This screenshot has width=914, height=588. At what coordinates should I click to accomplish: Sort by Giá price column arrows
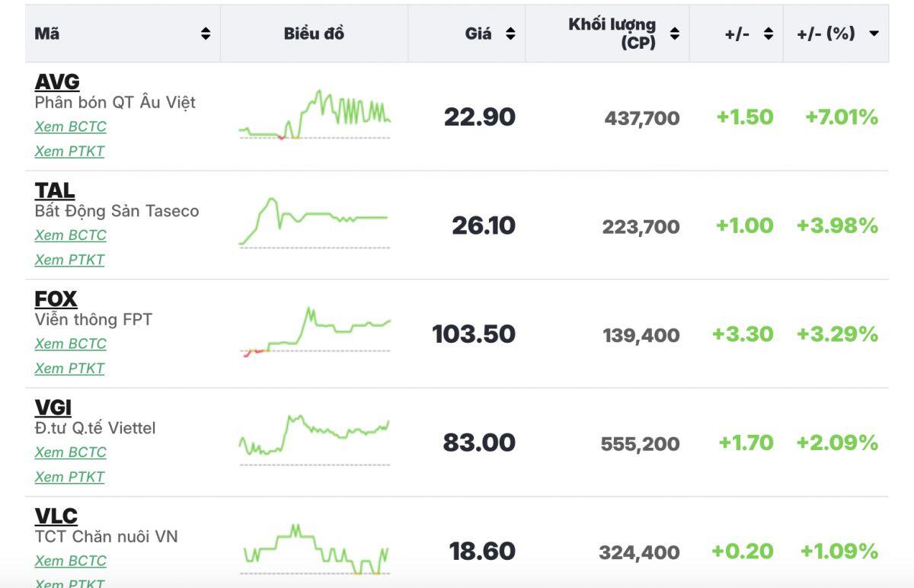coord(510,34)
